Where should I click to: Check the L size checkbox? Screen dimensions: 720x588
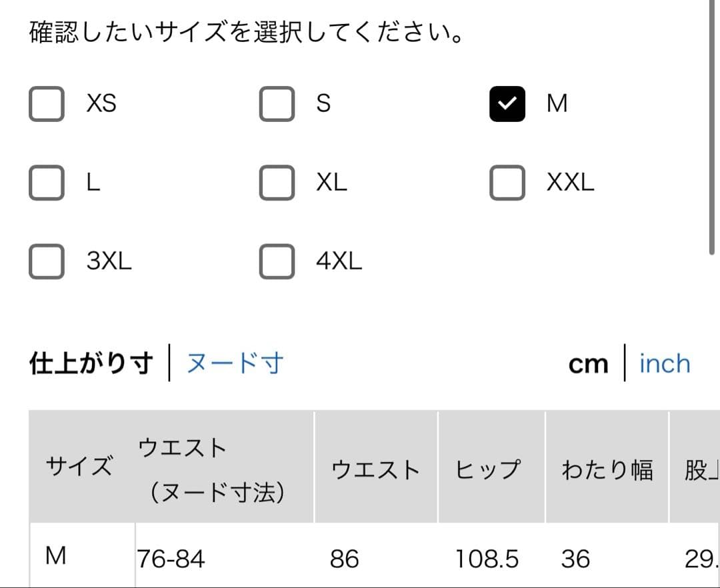pos(47,183)
